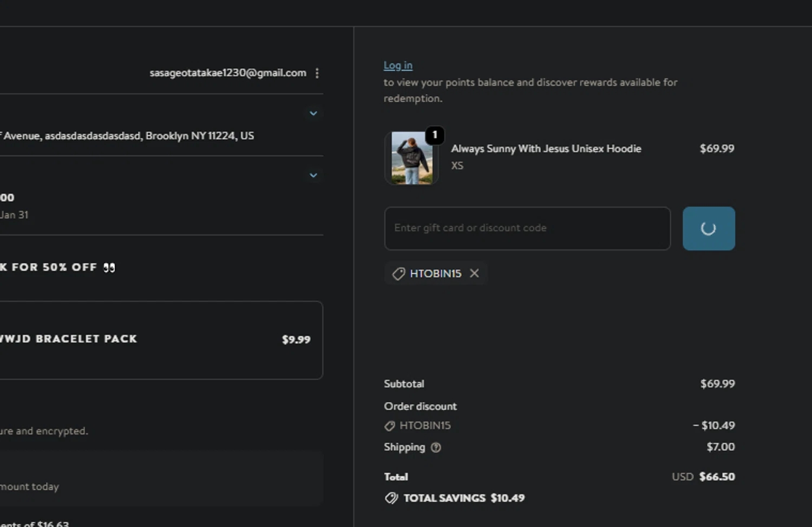812x527 pixels.
Task: Select the item quantity badge on hoodie image
Action: (x=435, y=135)
